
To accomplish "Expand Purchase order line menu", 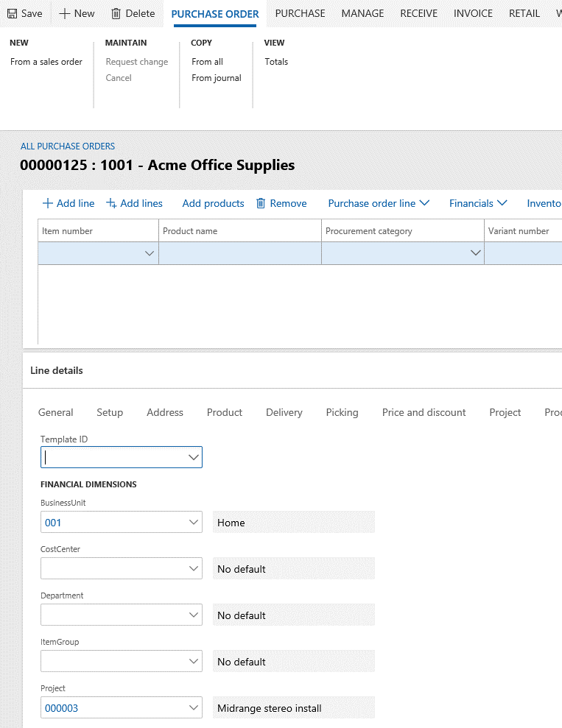I will 379,203.
